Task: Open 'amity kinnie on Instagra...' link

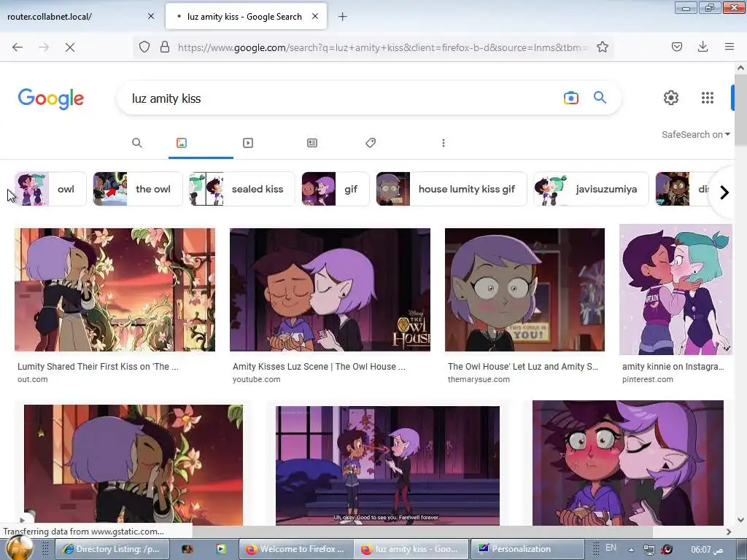Action: coord(673,367)
